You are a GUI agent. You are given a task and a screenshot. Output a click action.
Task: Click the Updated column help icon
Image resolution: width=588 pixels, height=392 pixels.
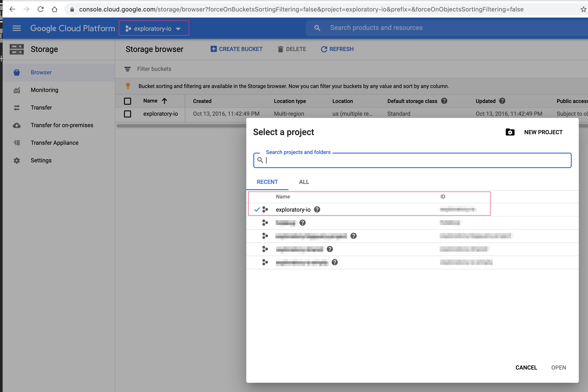tap(502, 101)
